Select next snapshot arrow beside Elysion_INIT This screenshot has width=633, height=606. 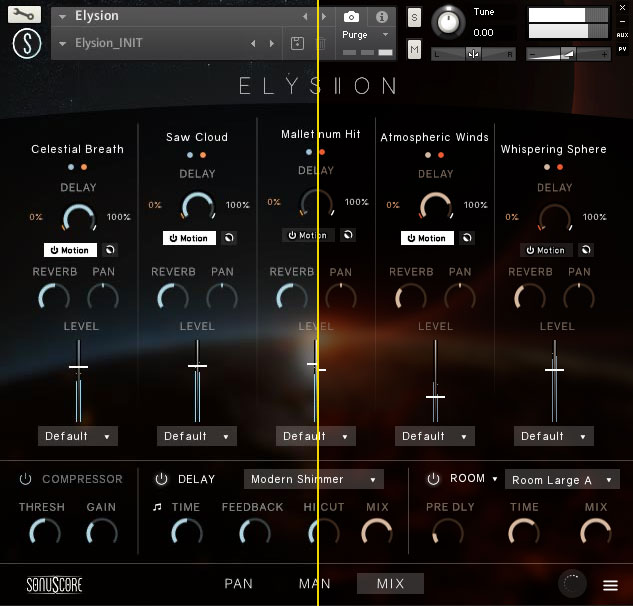(272, 43)
